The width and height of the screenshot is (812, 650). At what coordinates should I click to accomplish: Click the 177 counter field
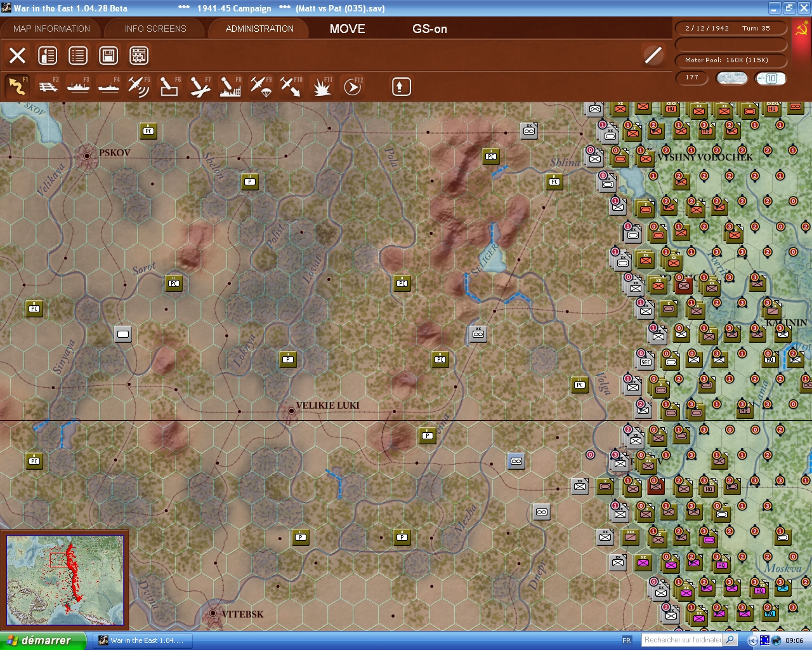(x=692, y=77)
